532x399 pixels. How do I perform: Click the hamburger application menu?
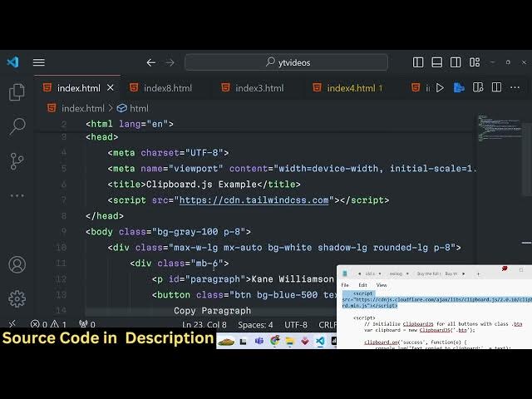(x=38, y=62)
